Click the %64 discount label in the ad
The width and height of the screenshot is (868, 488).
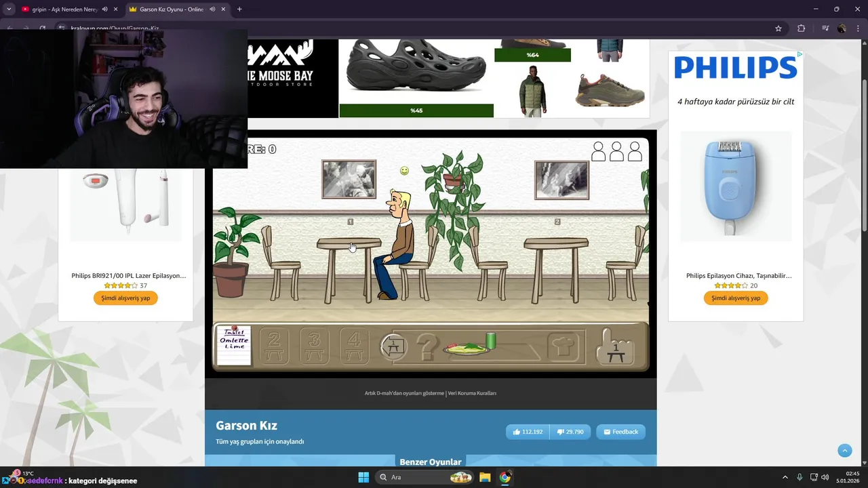[532, 55]
